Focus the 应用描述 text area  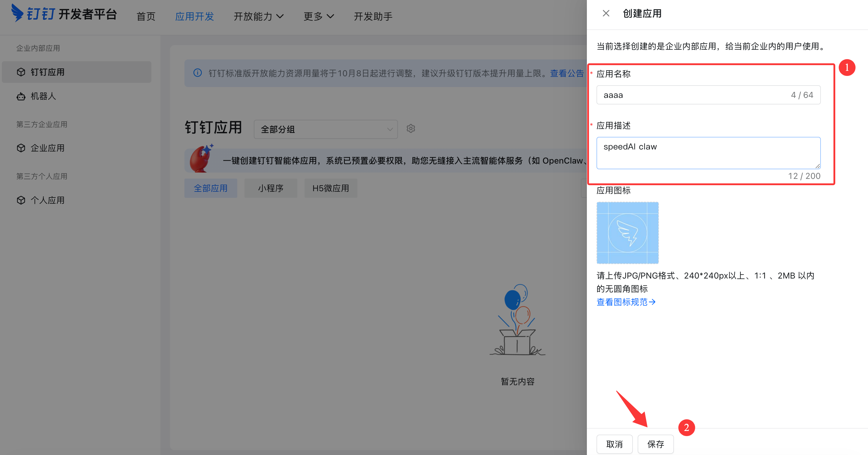coord(708,153)
